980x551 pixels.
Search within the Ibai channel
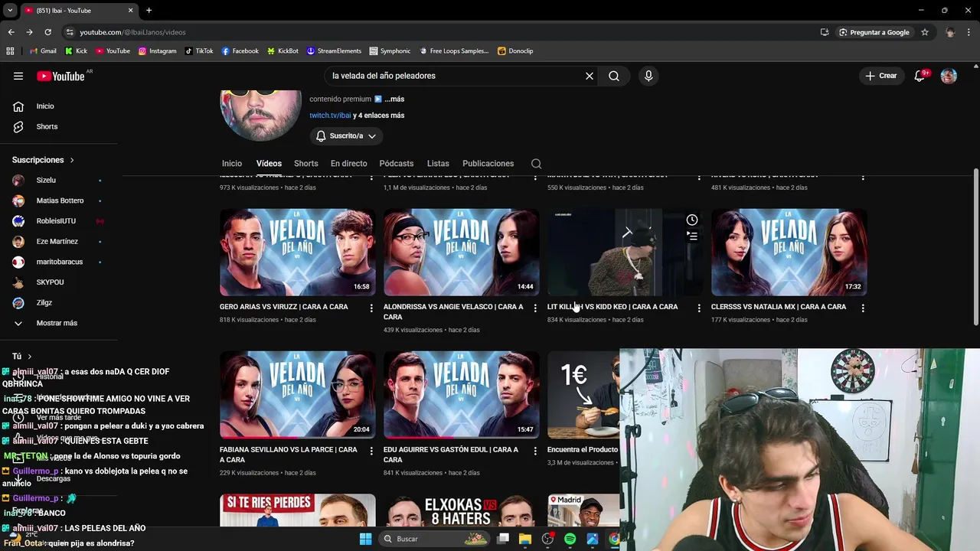pos(536,163)
